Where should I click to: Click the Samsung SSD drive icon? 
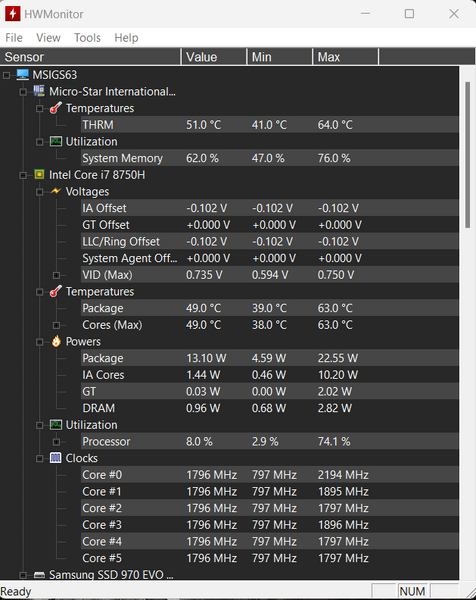click(39, 574)
